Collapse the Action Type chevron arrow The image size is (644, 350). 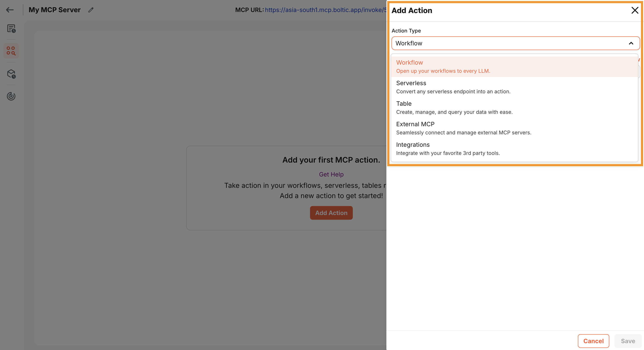(631, 43)
